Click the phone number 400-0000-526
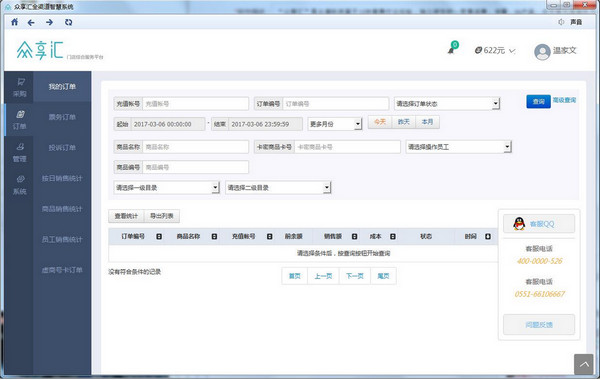 (x=539, y=261)
